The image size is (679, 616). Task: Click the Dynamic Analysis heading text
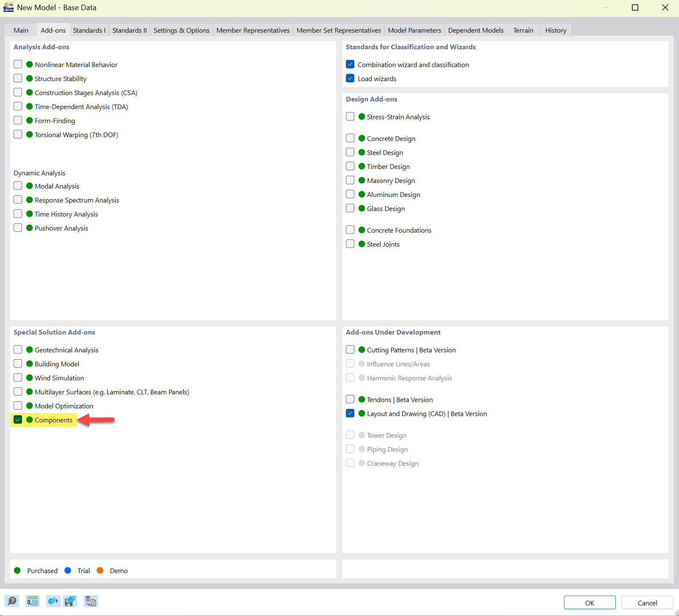coord(39,173)
